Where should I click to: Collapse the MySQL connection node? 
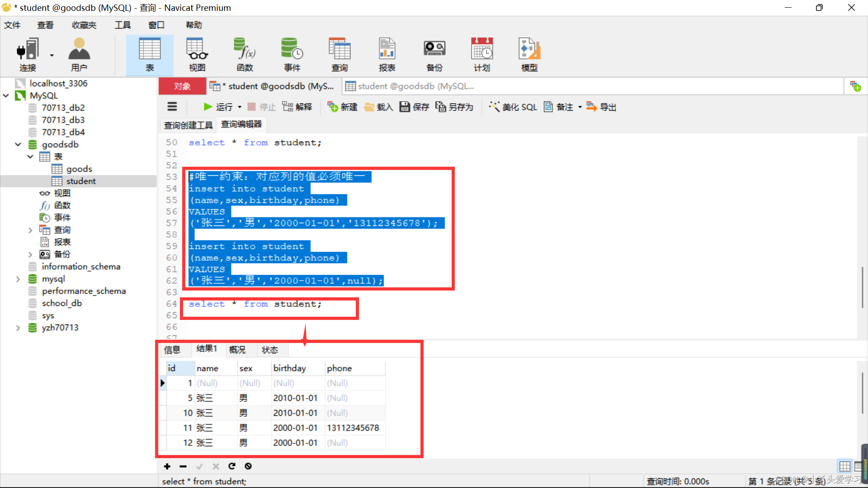click(6, 95)
